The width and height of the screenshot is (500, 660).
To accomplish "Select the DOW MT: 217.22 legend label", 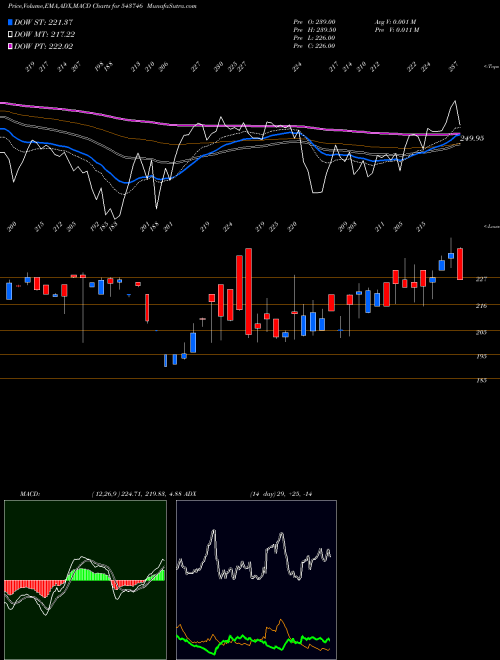I will point(45,35).
